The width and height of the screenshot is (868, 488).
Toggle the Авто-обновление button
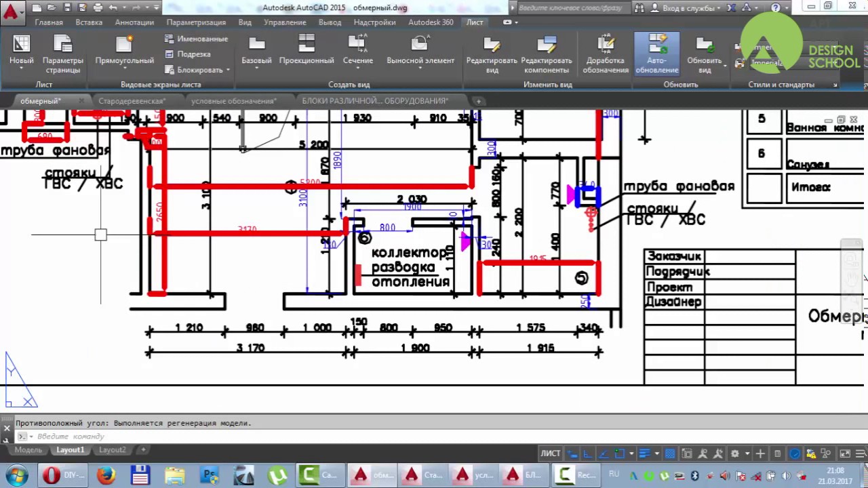click(x=656, y=54)
